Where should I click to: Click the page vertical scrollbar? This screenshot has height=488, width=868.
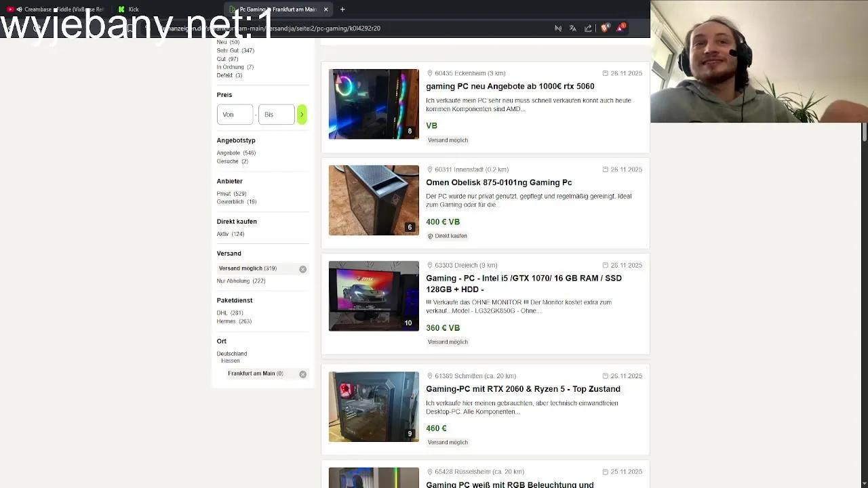[x=865, y=132]
